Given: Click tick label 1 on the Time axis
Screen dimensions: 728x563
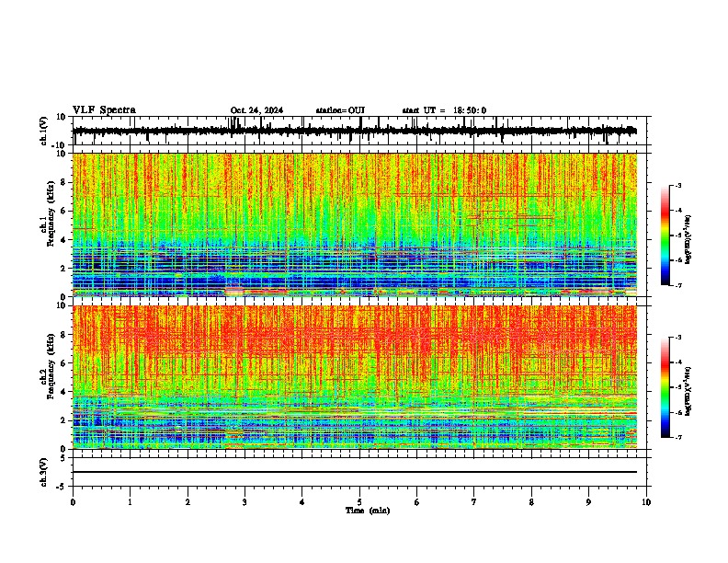Looking at the screenshot, I should tap(130, 502).
